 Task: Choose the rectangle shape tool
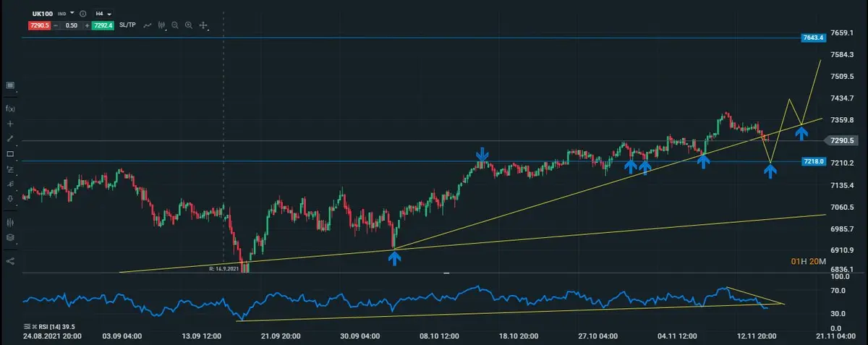(10, 154)
